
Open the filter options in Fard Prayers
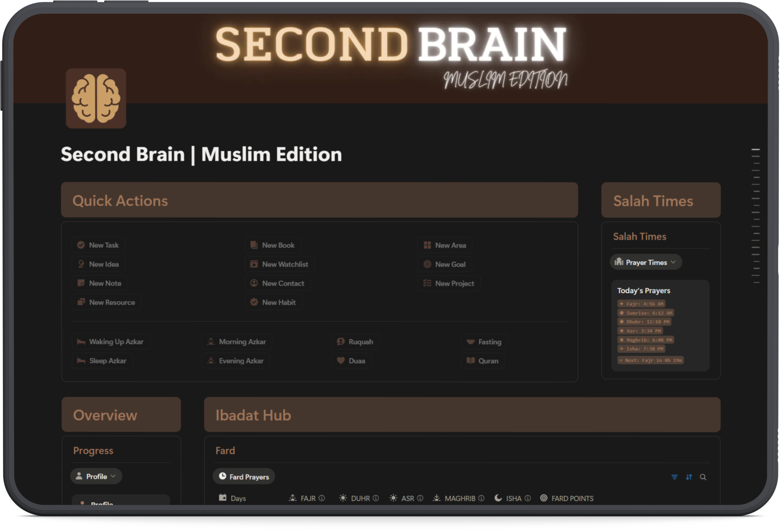[675, 477]
